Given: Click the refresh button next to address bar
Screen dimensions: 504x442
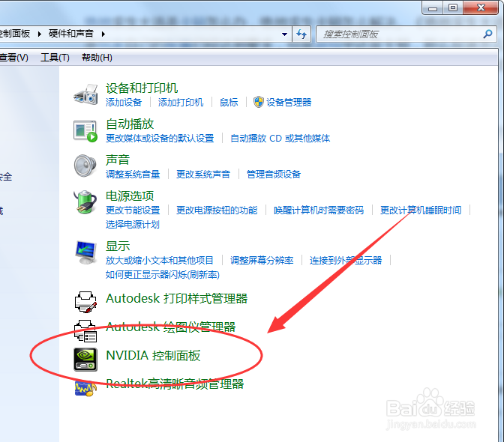Looking at the screenshot, I should (x=301, y=34).
